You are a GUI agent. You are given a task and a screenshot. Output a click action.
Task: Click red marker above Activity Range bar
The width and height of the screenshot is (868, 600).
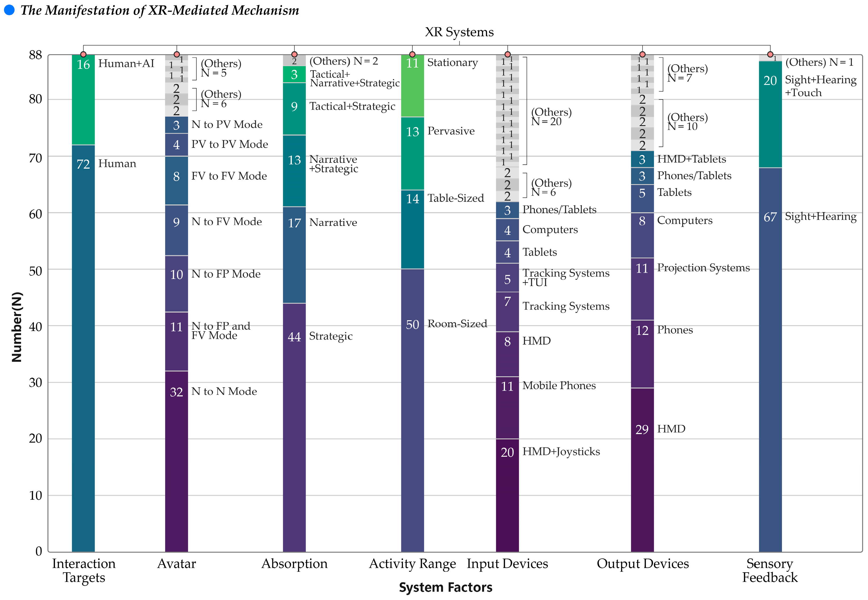point(412,54)
